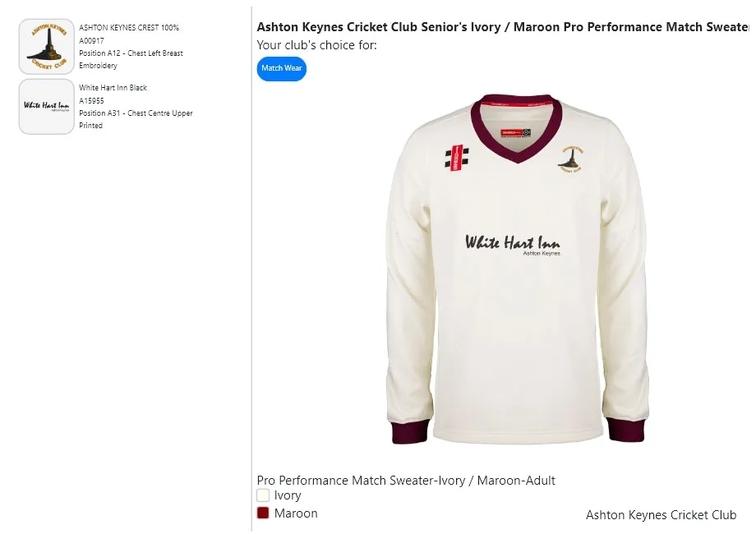The height and width of the screenshot is (534, 756).
Task: Click the bottom-right Ashton Keynes Cricket Club text
Action: 661,515
